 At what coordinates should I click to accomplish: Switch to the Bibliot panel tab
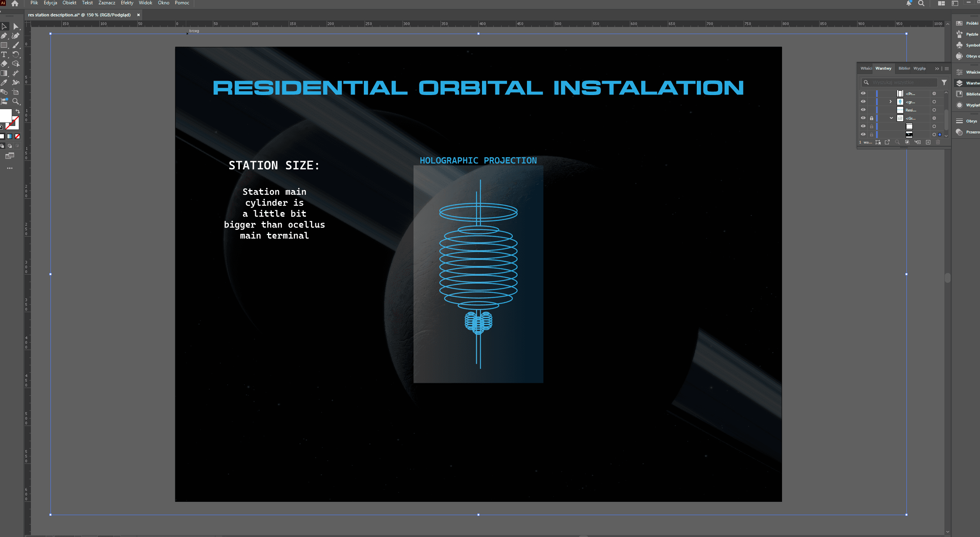904,68
